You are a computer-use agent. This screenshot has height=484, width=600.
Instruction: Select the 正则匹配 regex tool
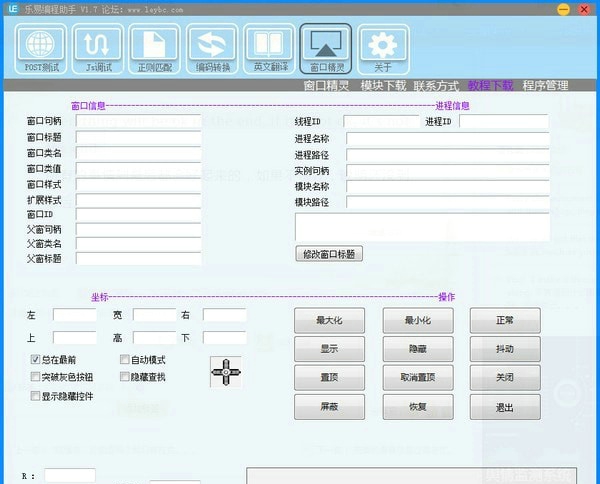click(156, 50)
